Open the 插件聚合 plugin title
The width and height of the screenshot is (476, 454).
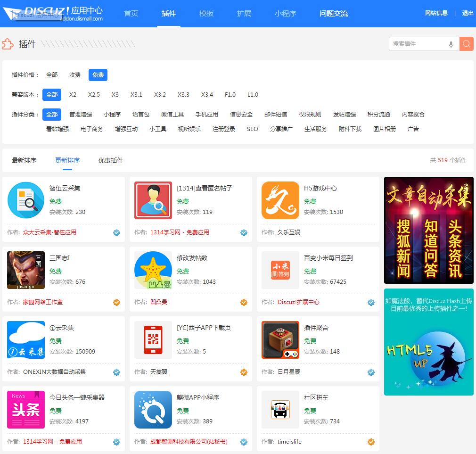tap(316, 328)
